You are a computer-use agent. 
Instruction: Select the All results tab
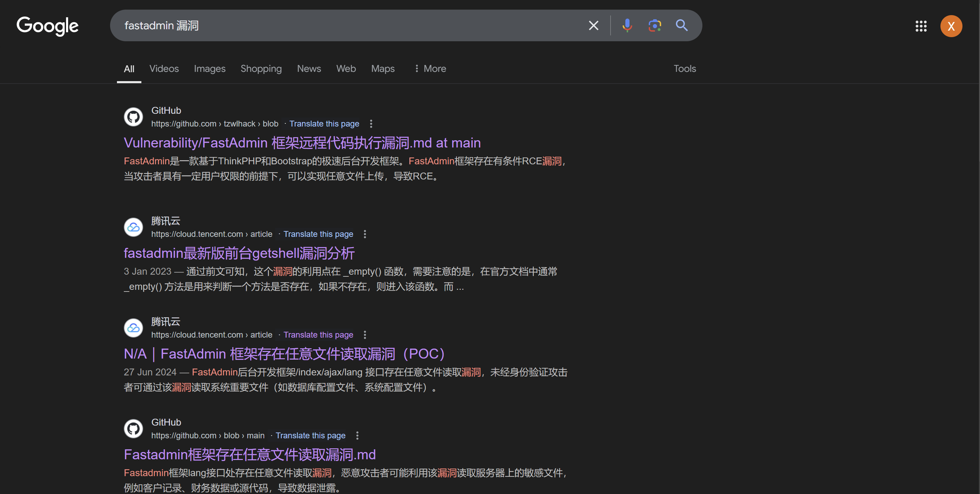click(x=129, y=69)
